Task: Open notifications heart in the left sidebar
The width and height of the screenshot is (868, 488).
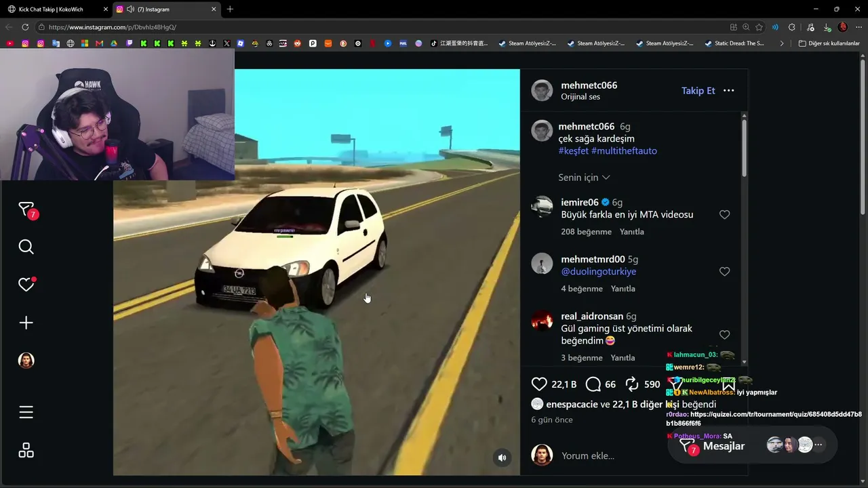Action: click(26, 285)
